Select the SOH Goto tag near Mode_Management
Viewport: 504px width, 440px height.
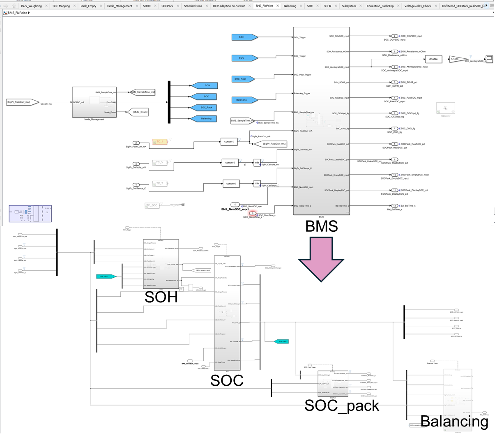pos(206,85)
